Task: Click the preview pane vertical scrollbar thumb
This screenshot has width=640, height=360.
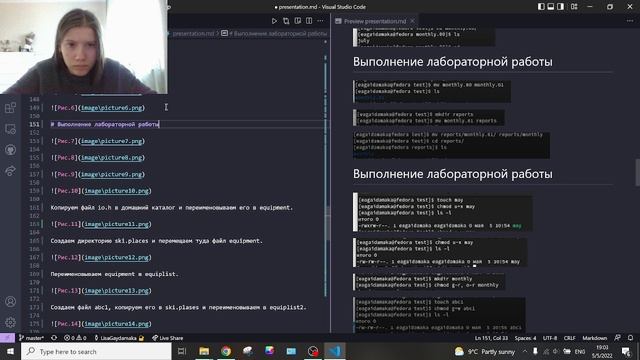Action: point(637,172)
